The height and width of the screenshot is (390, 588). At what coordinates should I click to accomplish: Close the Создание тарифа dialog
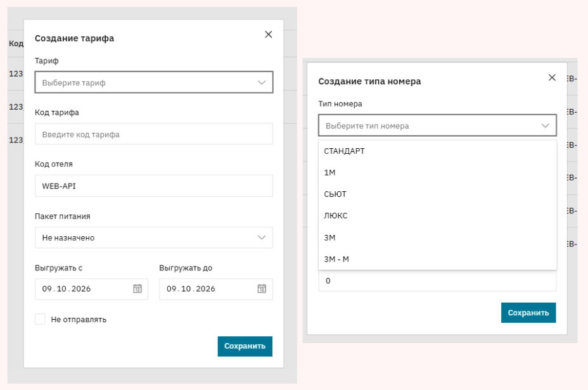click(x=269, y=34)
